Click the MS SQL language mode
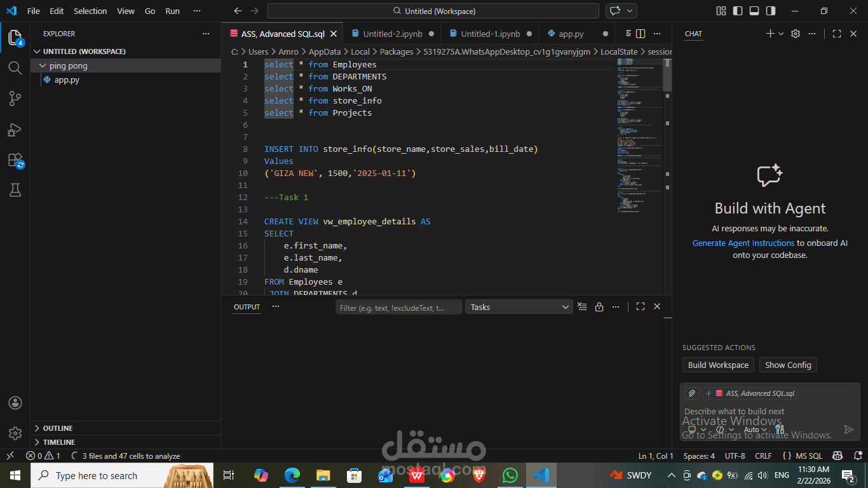The width and height of the screenshot is (868, 488). [809, 456]
